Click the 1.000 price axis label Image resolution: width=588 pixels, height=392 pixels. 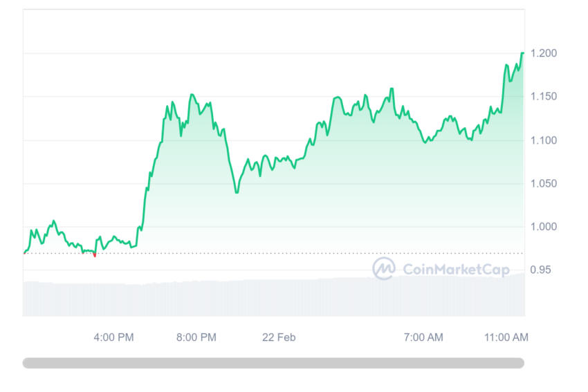click(544, 227)
